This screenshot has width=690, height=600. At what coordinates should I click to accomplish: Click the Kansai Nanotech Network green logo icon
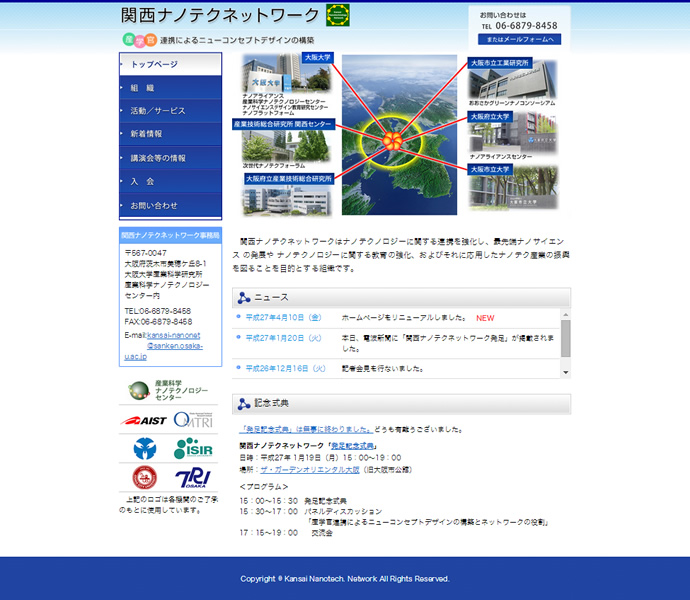click(x=338, y=15)
